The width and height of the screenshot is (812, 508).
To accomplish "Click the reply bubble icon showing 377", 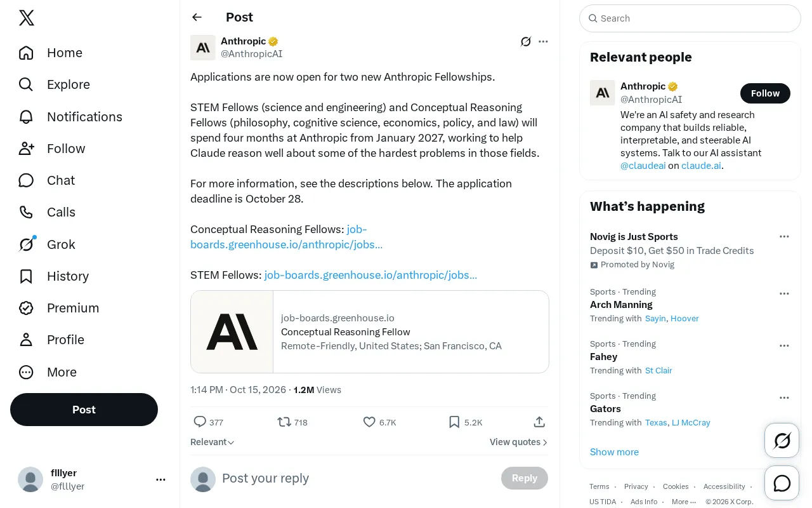I will [x=200, y=422].
